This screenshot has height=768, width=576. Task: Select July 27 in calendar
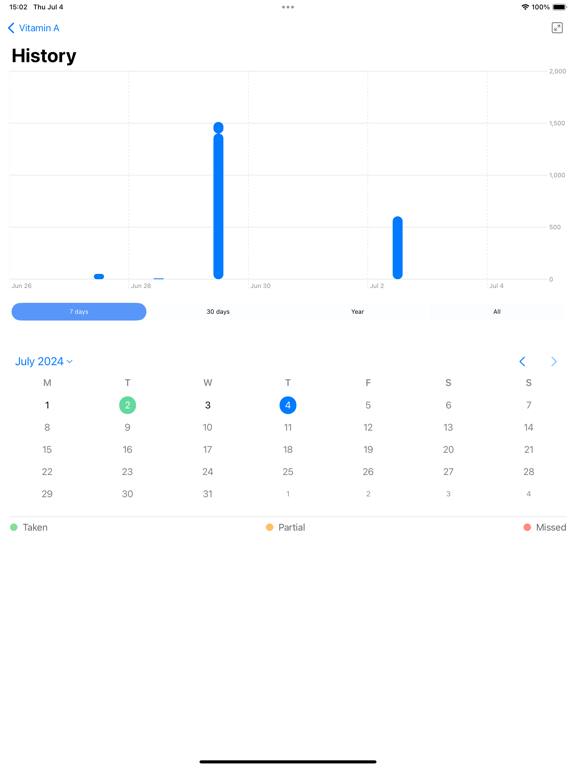pyautogui.click(x=448, y=472)
